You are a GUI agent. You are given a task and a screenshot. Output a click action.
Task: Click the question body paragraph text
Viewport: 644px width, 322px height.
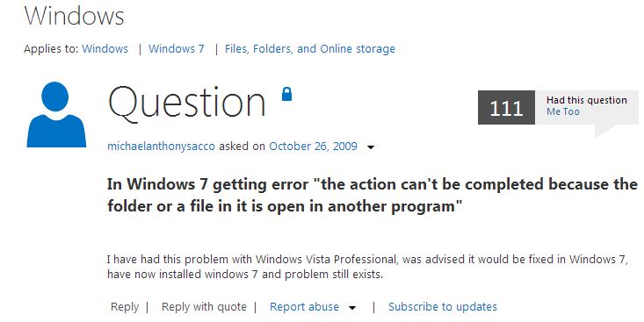point(367,267)
